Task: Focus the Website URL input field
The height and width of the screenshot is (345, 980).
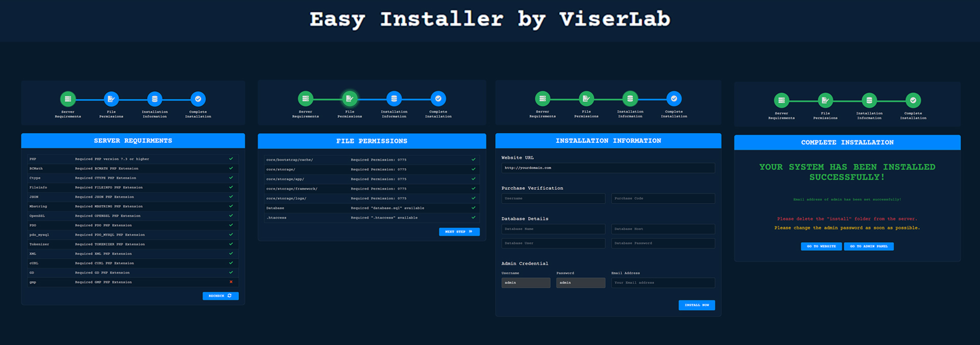Action: point(608,168)
